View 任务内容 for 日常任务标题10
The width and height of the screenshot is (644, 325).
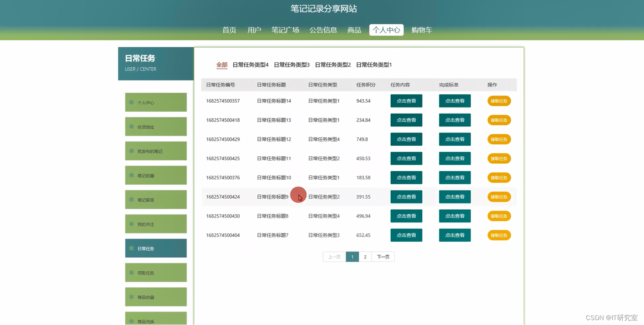[406, 178]
